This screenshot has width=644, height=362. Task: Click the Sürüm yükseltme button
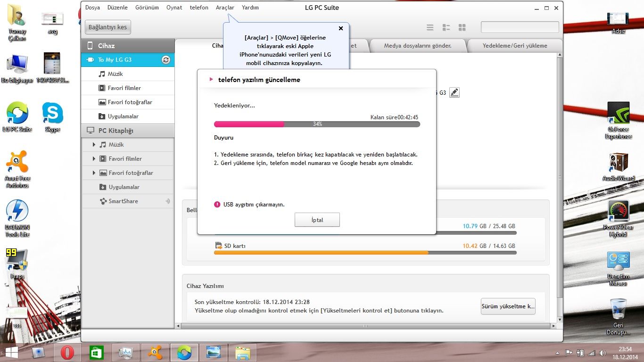[x=508, y=306]
